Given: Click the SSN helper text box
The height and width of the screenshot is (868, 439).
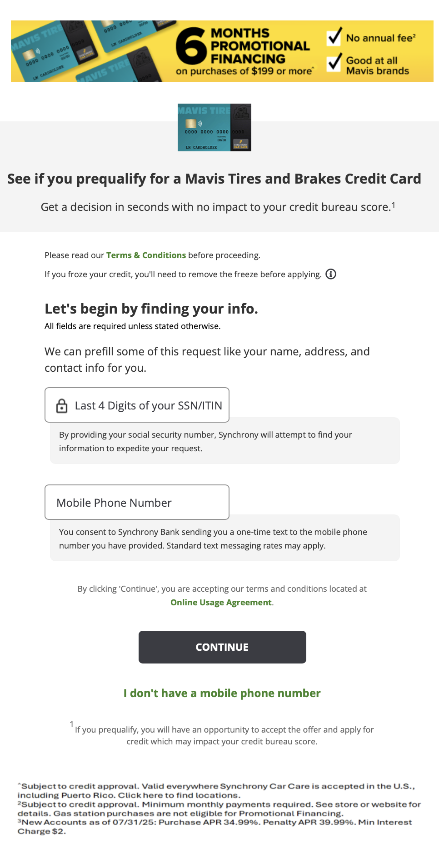Looking at the screenshot, I should 225,441.
